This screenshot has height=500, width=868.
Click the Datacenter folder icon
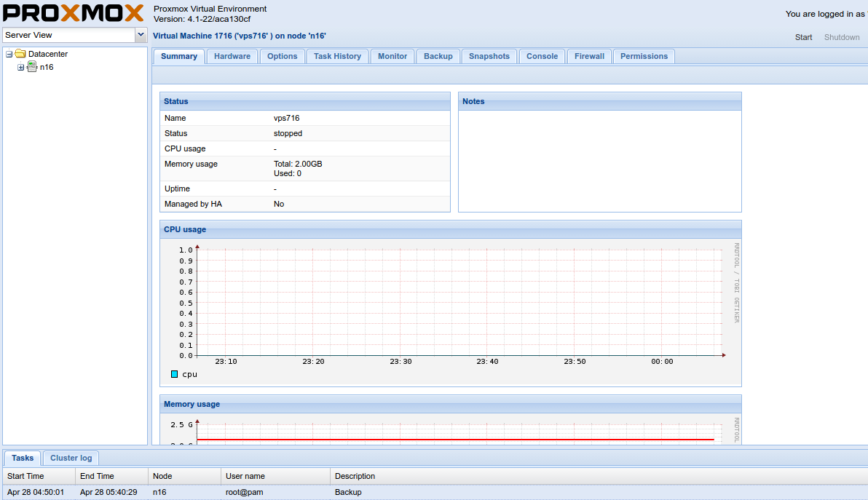click(20, 54)
